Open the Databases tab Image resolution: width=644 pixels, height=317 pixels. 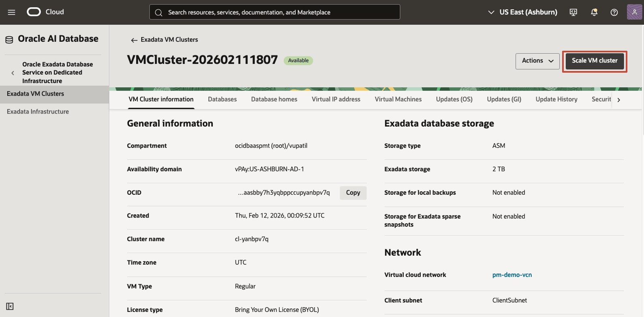coord(222,99)
